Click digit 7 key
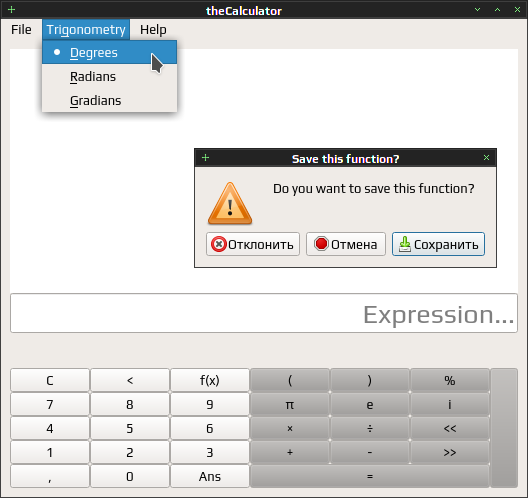Screen dimensions: 528x498 pyautogui.click(x=50, y=404)
